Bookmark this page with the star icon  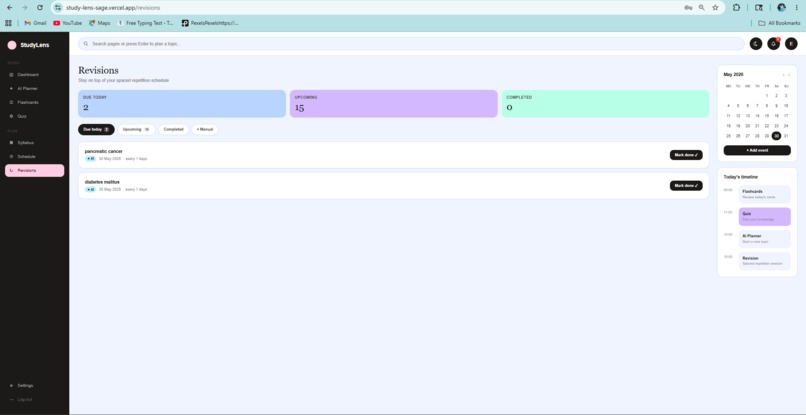(715, 8)
